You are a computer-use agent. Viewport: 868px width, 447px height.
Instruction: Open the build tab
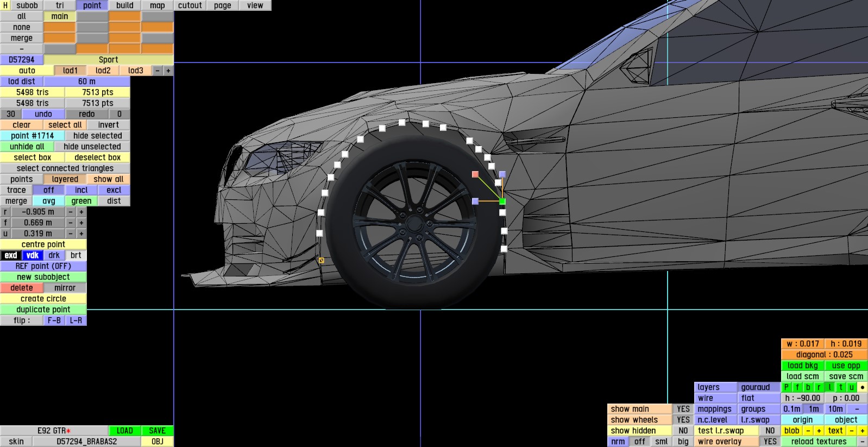coord(125,5)
